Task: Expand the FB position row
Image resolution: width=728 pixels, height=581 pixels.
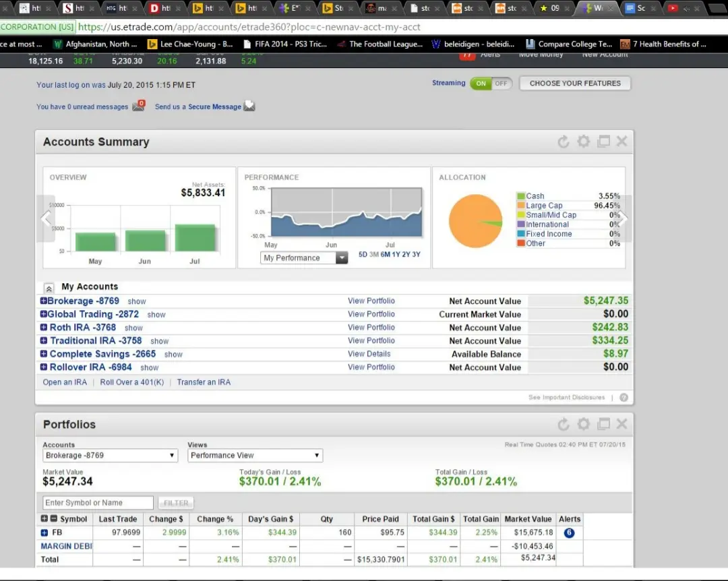Action: pos(44,532)
